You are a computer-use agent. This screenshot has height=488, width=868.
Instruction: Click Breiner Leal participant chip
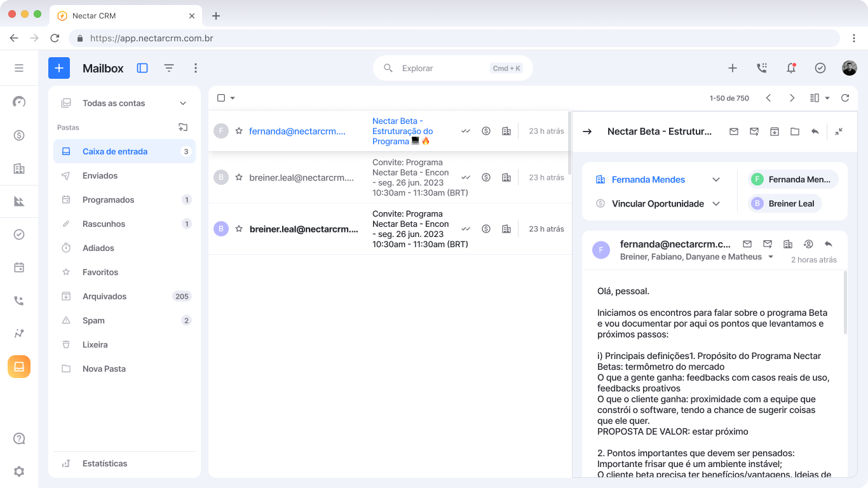[x=785, y=204]
